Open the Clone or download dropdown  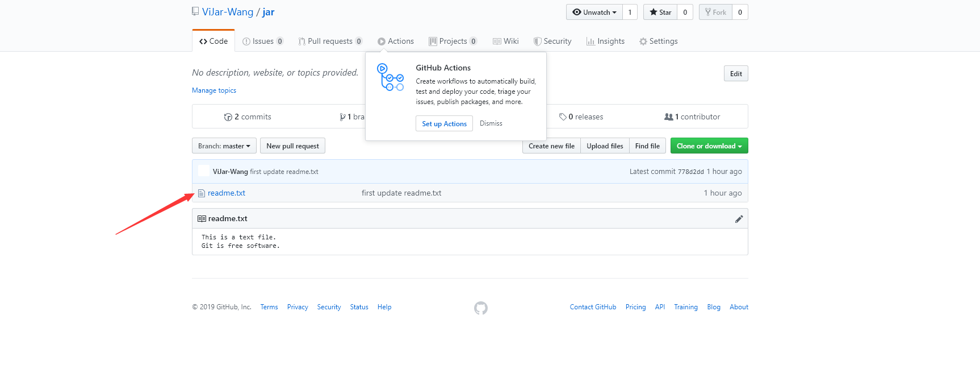709,146
